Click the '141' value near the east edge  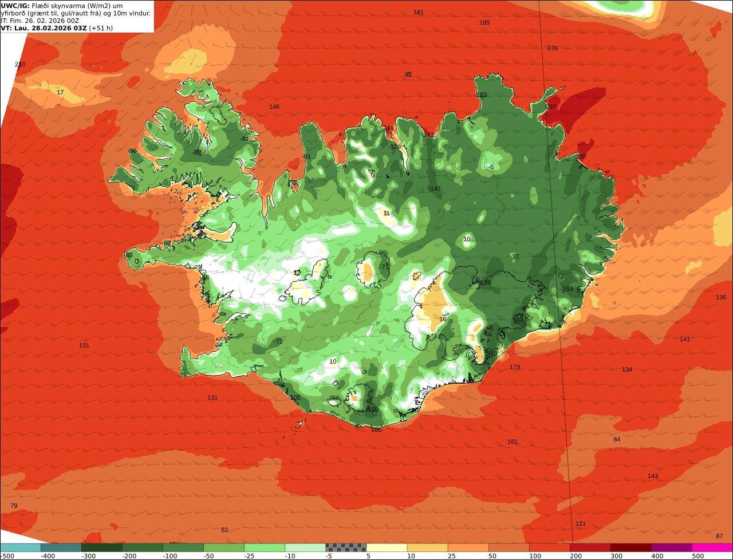point(685,339)
